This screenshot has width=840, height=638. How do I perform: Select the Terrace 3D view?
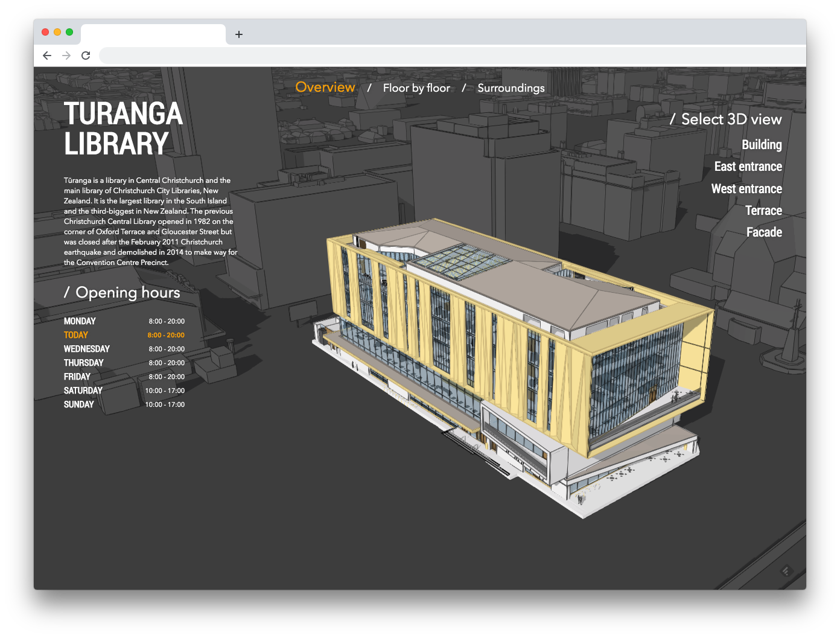point(763,211)
